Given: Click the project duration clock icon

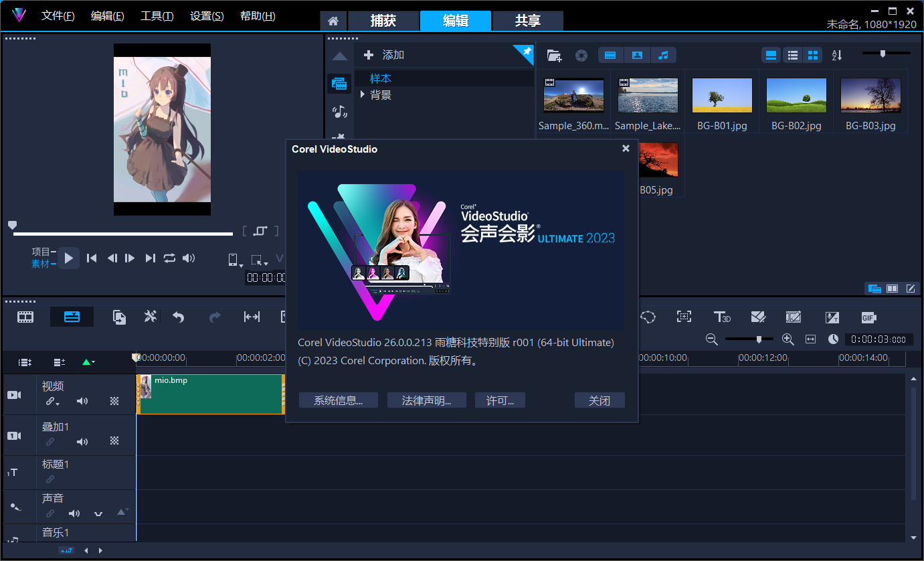Looking at the screenshot, I should tap(833, 339).
